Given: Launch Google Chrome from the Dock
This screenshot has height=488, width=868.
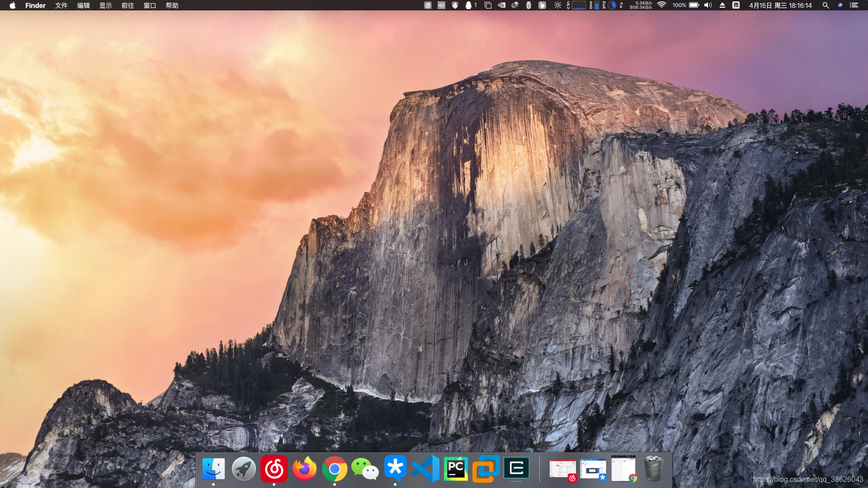Looking at the screenshot, I should click(x=335, y=469).
